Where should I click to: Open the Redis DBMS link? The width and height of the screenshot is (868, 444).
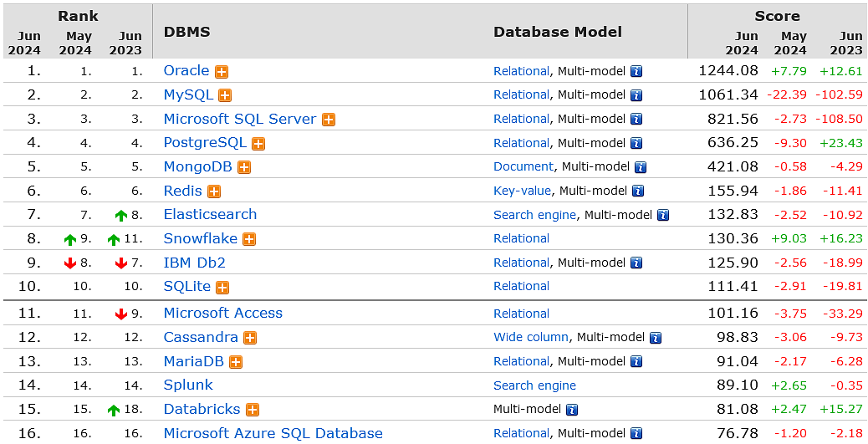[x=182, y=191]
